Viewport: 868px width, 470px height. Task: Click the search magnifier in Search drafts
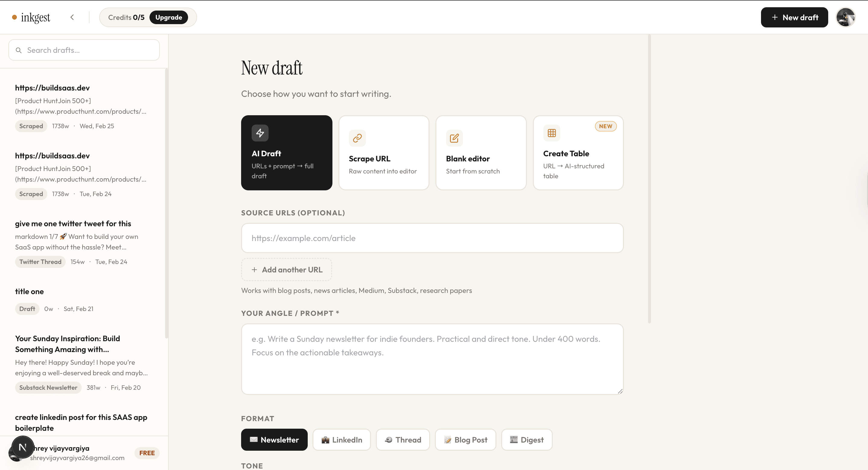(x=19, y=50)
